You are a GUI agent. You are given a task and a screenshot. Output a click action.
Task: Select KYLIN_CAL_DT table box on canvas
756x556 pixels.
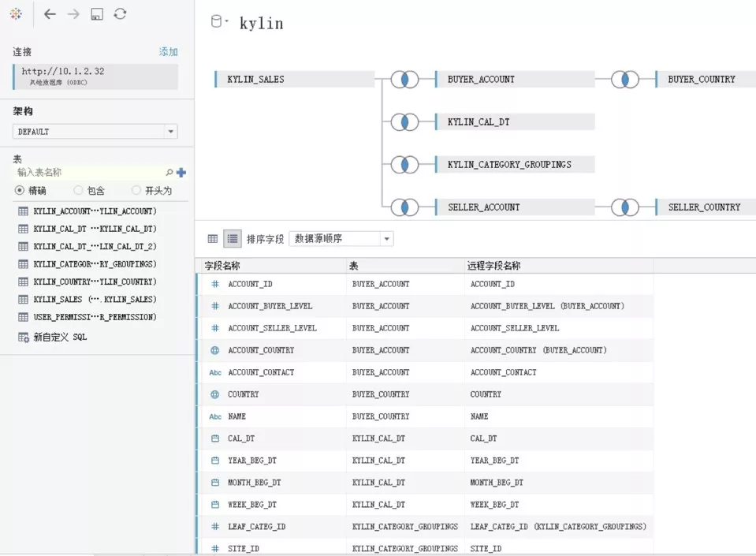(515, 121)
